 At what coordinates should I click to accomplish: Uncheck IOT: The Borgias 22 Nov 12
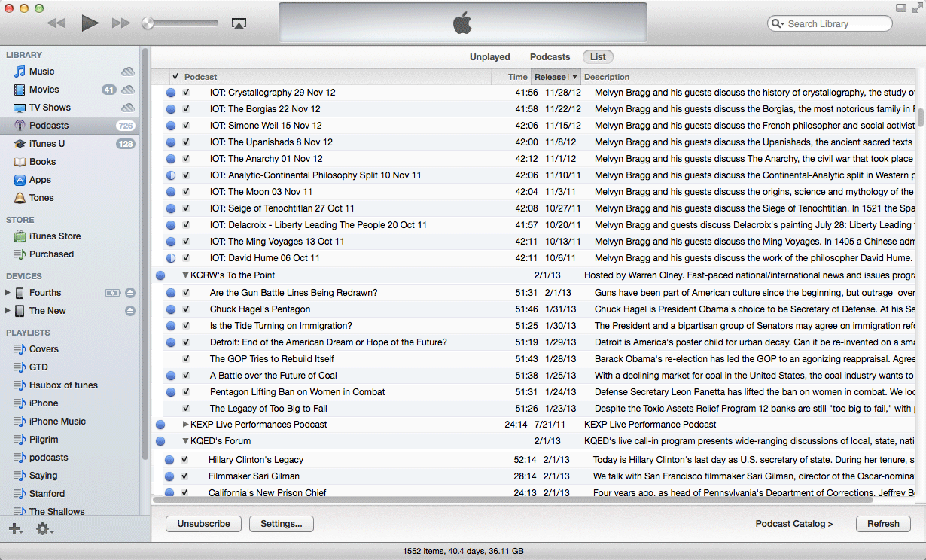pyautogui.click(x=186, y=109)
